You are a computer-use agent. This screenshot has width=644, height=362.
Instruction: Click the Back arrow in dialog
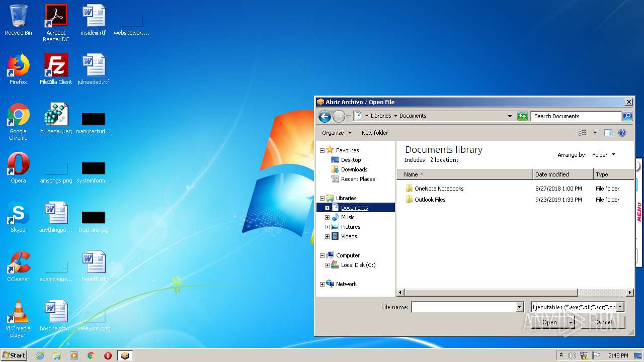pos(325,116)
